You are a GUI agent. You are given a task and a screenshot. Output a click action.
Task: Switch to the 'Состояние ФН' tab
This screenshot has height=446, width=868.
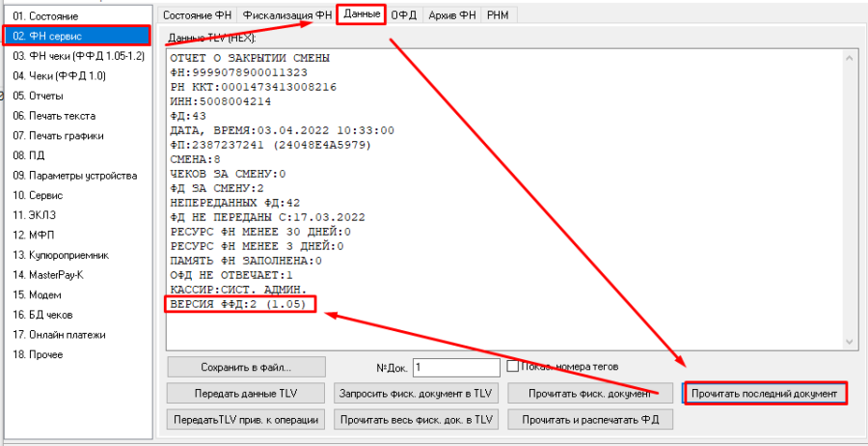(197, 15)
